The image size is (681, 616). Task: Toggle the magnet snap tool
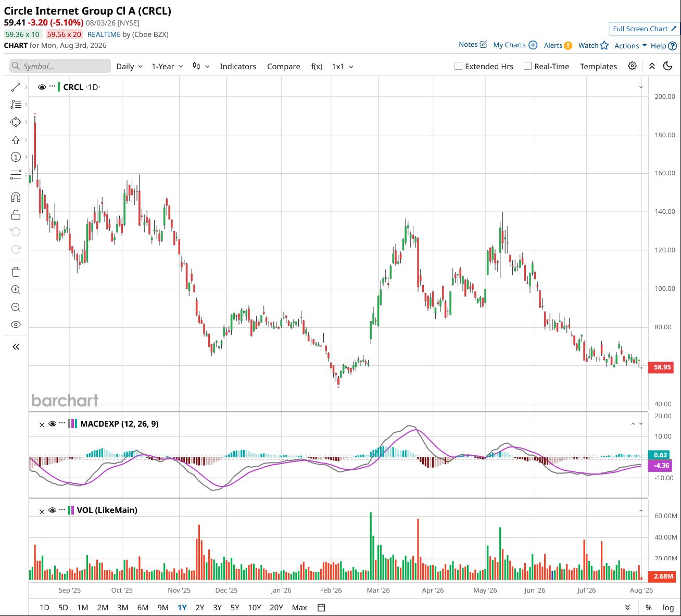(x=16, y=197)
